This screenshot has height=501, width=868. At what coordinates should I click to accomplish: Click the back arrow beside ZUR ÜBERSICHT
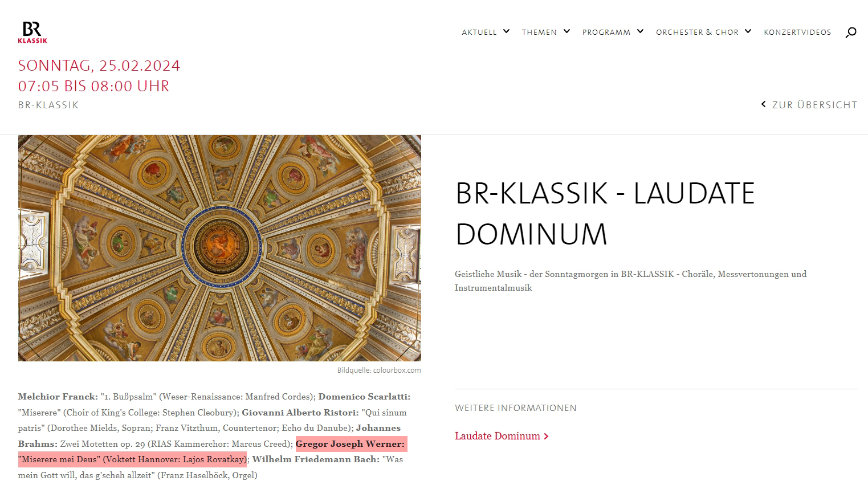coord(764,104)
